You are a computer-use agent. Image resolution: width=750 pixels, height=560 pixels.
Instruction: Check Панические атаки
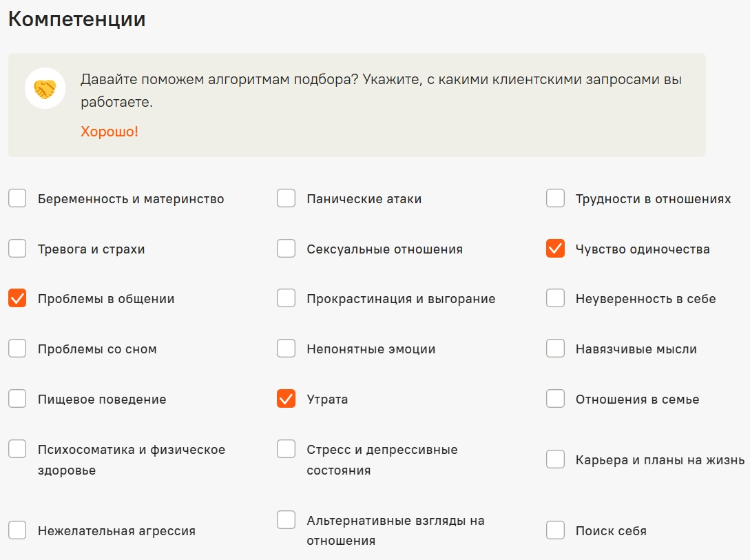[x=286, y=198]
